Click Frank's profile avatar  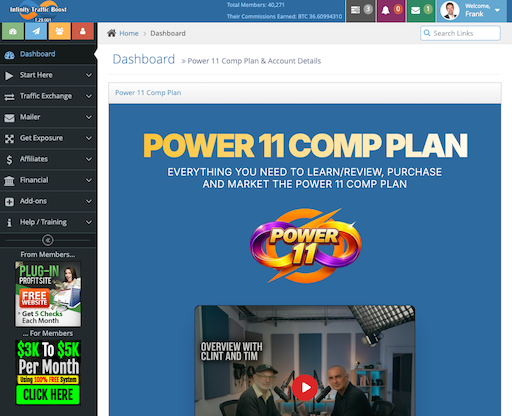point(450,11)
